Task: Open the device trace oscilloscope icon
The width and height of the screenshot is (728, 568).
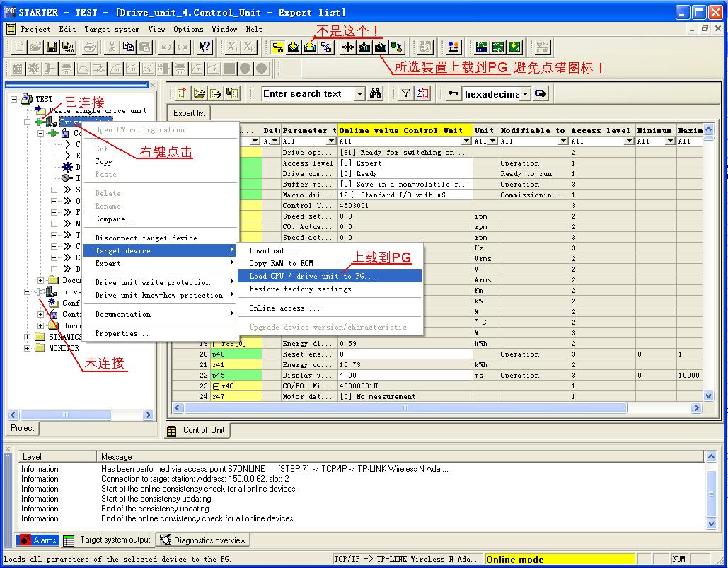Action: [482, 47]
